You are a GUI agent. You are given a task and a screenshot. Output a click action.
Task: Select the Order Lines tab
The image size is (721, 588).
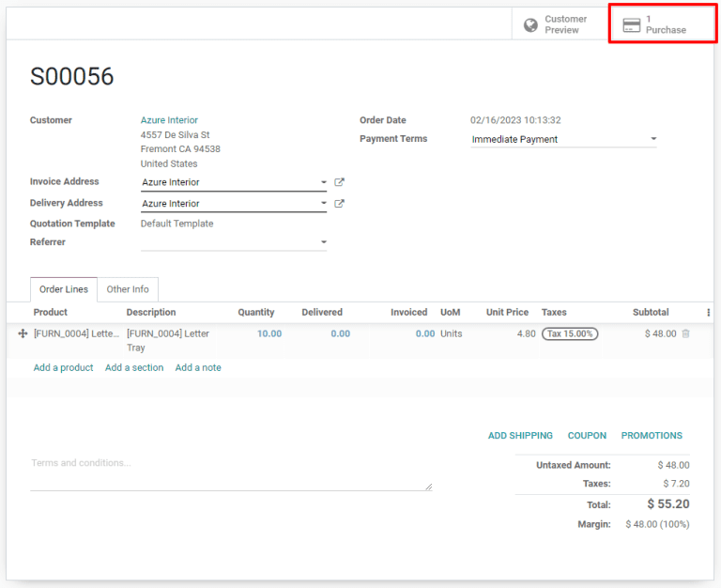pos(64,289)
